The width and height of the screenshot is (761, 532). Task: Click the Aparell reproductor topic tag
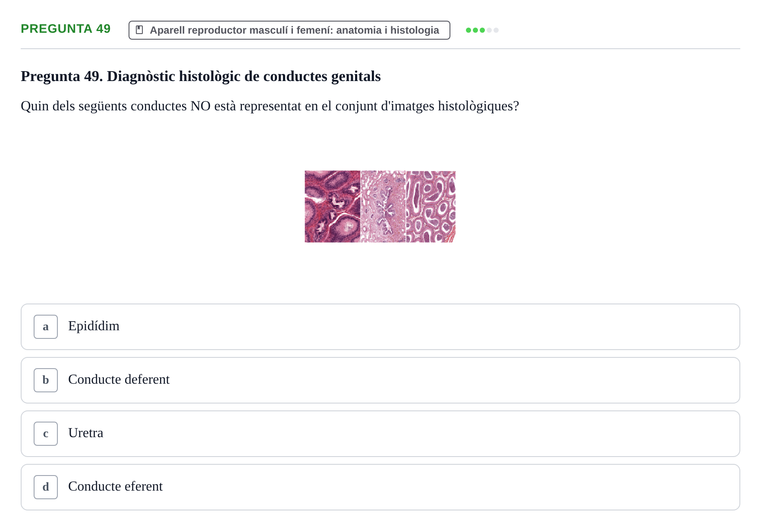(289, 30)
